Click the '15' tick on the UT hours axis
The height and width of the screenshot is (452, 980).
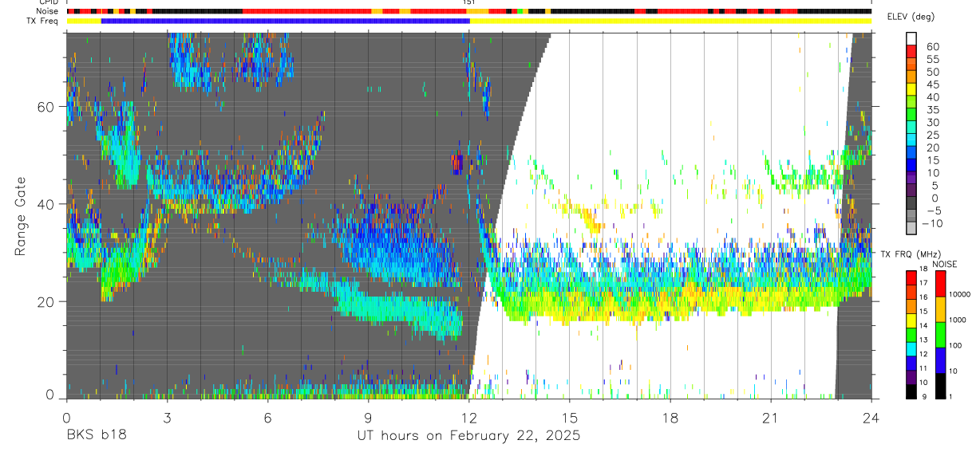coord(569,417)
